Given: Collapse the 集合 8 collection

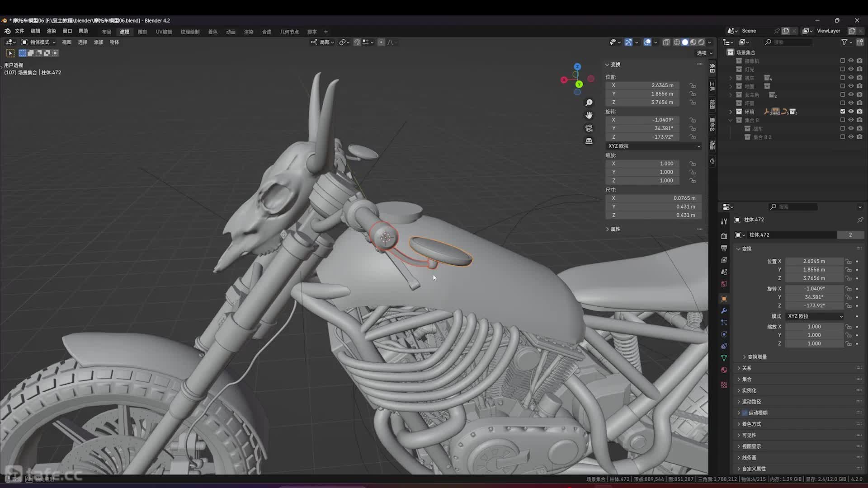Looking at the screenshot, I should coord(731,120).
